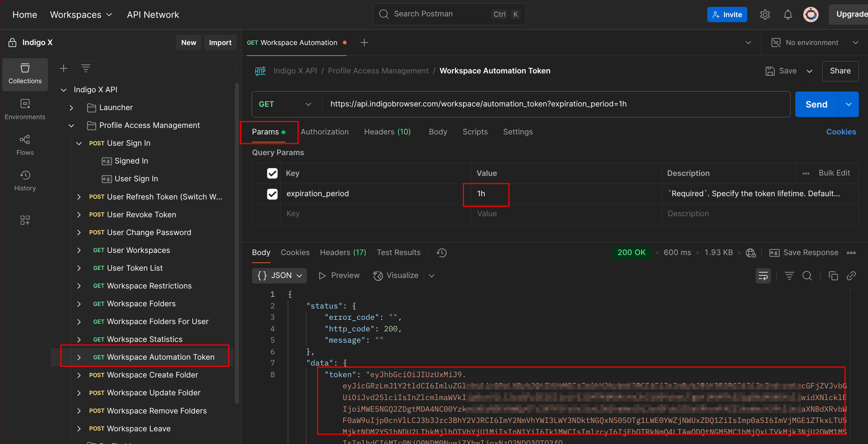The image size is (868, 444).
Task: Switch to the Settings tab
Action: click(518, 132)
